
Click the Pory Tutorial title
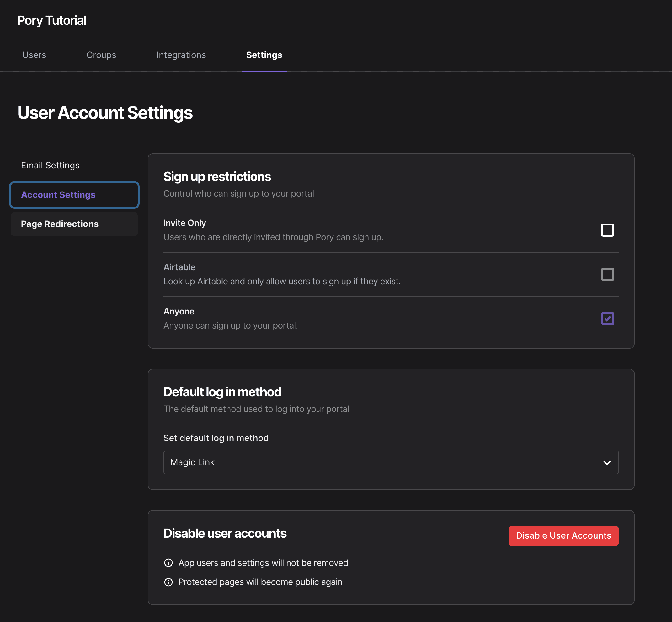[52, 20]
